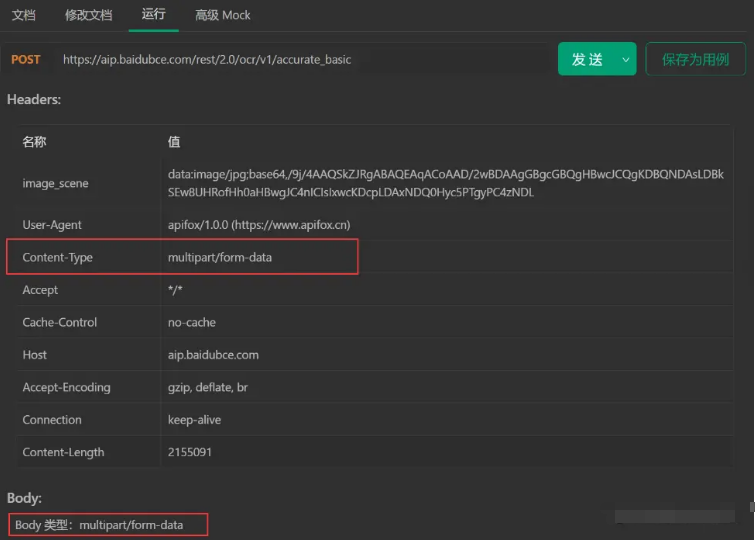The width and height of the screenshot is (755, 541).
Task: Click the 保存为用例 button
Action: (695, 59)
